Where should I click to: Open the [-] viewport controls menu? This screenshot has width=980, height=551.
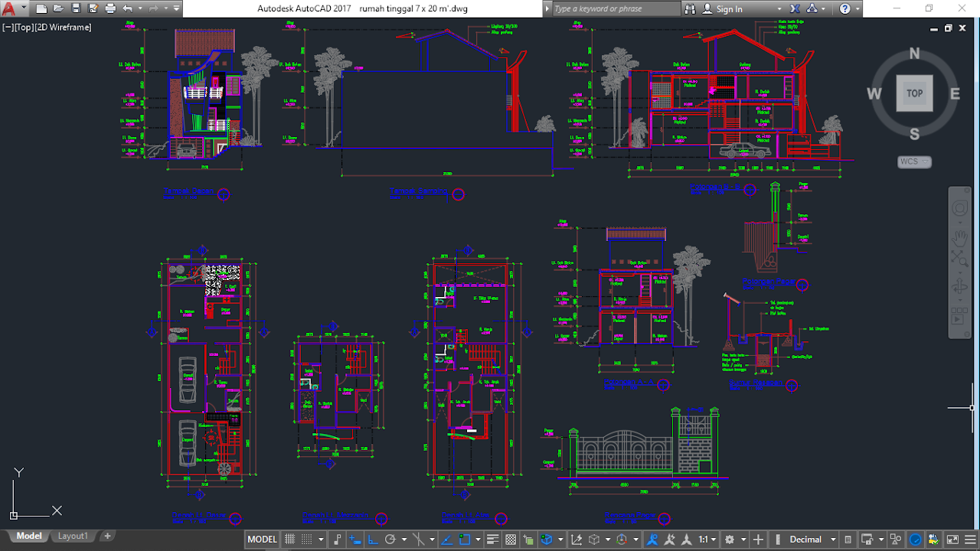8,28
